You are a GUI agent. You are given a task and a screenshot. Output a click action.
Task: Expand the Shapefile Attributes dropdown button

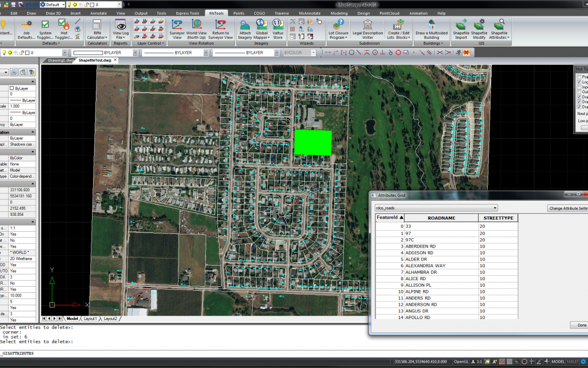click(499, 38)
